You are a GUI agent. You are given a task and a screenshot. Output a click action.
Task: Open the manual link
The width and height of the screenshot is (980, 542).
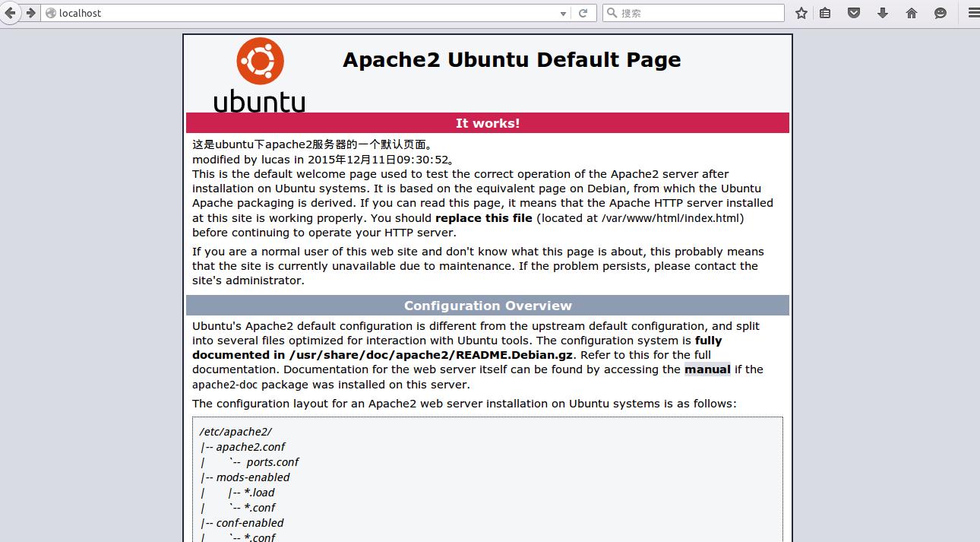(707, 369)
